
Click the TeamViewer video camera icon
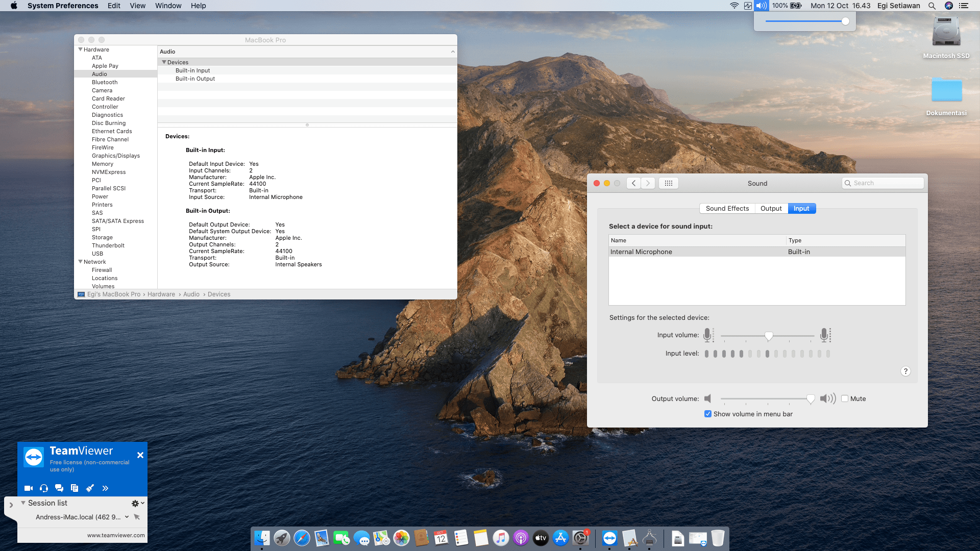pos(29,488)
